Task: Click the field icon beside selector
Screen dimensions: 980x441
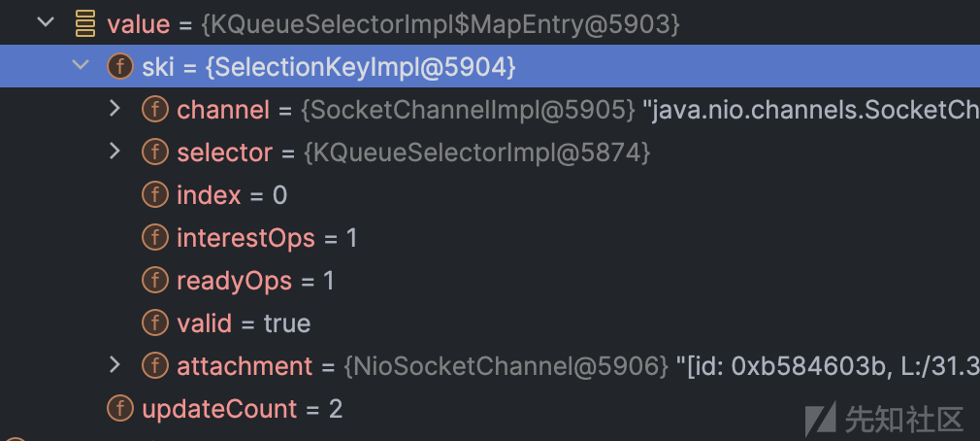Action: coord(155,153)
